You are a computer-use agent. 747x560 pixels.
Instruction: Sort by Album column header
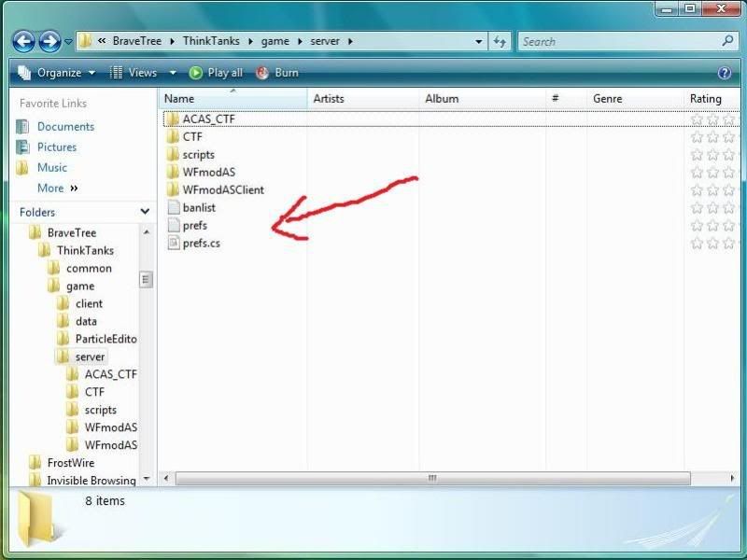click(482, 99)
